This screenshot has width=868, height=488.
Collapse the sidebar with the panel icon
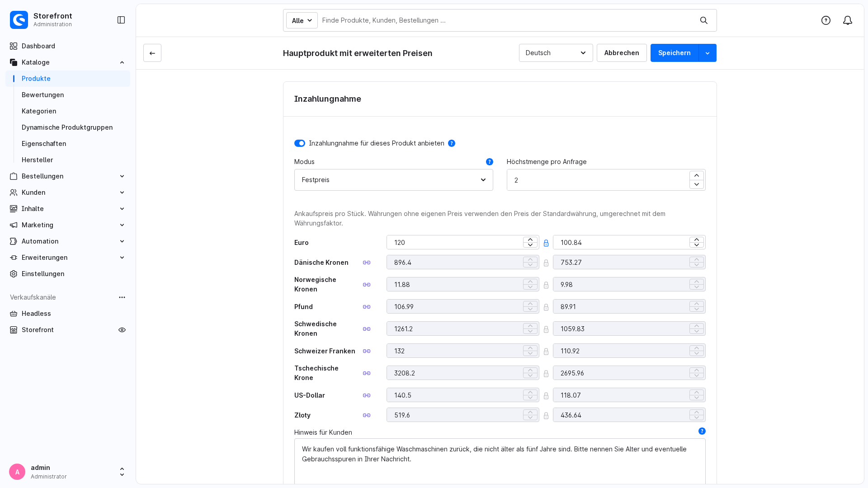(121, 20)
